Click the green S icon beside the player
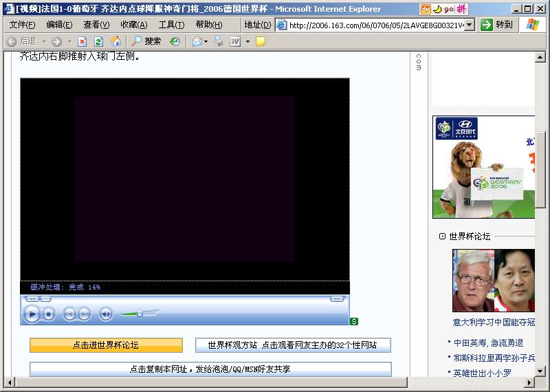The height and width of the screenshot is (392, 550). tap(354, 321)
